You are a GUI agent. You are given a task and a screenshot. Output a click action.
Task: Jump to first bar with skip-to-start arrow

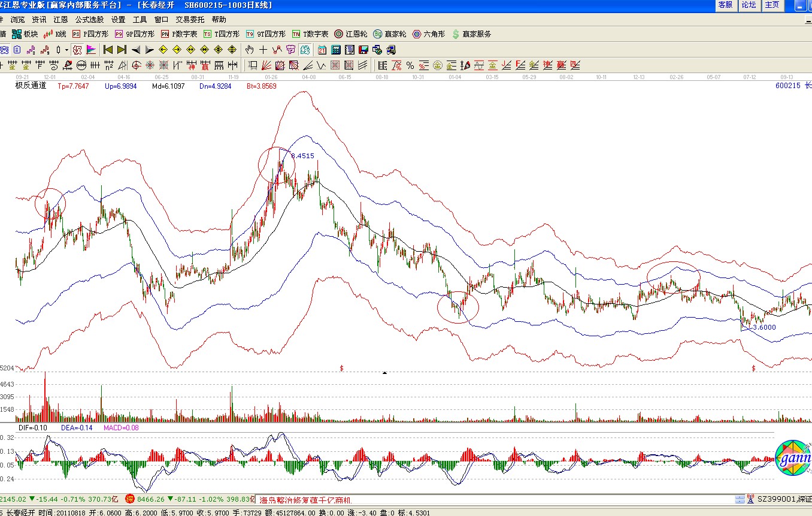pos(108,50)
